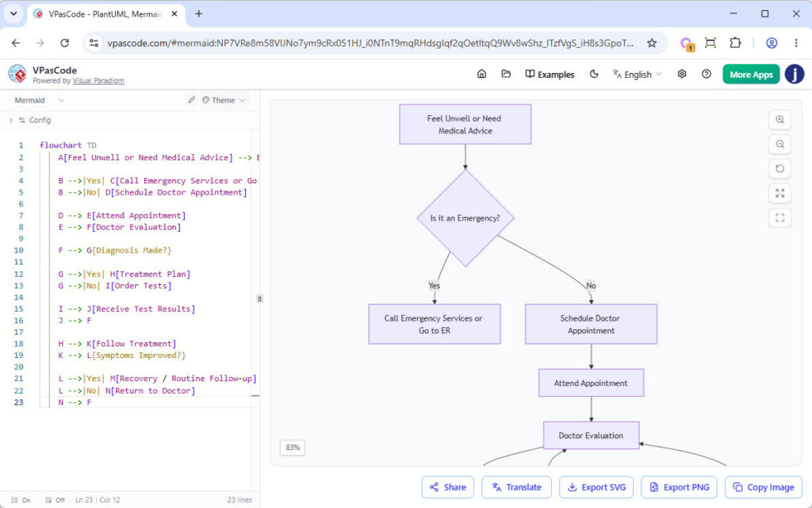This screenshot has width=812, height=508.
Task: Click code line 'K --> L{Symptoms Improved?}'
Action: coord(121,356)
